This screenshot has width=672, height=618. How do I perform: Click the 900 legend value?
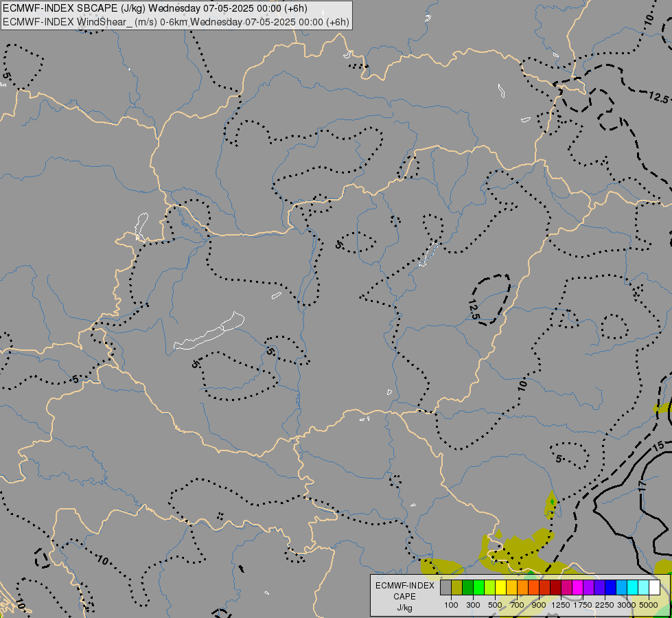coord(539,605)
